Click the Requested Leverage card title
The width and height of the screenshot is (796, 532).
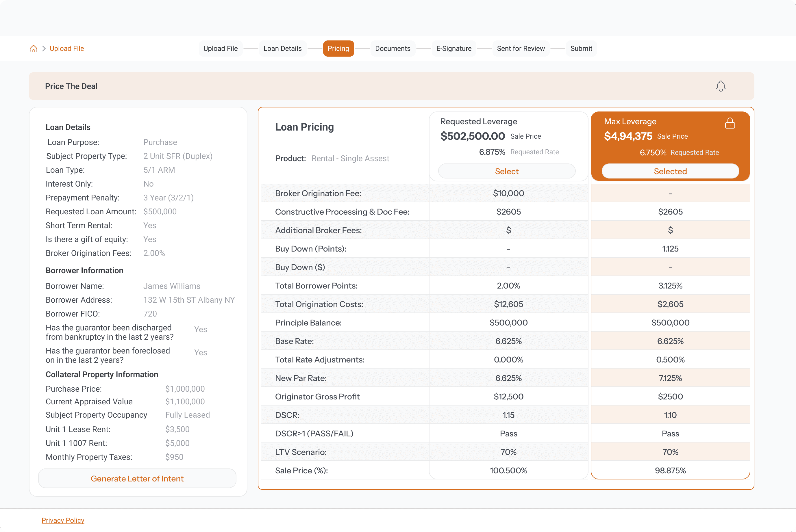coord(479,122)
